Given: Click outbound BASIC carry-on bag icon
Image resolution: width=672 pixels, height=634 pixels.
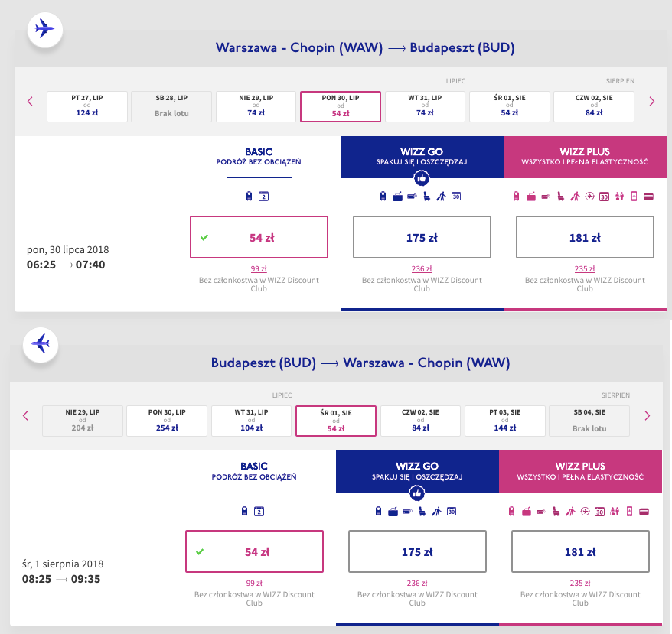Looking at the screenshot, I should (249, 197).
